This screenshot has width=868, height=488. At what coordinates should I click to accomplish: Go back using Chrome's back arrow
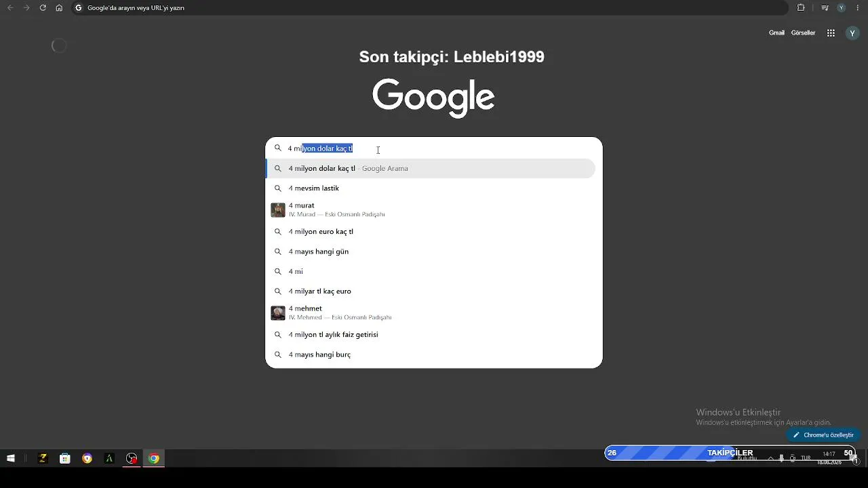10,7
